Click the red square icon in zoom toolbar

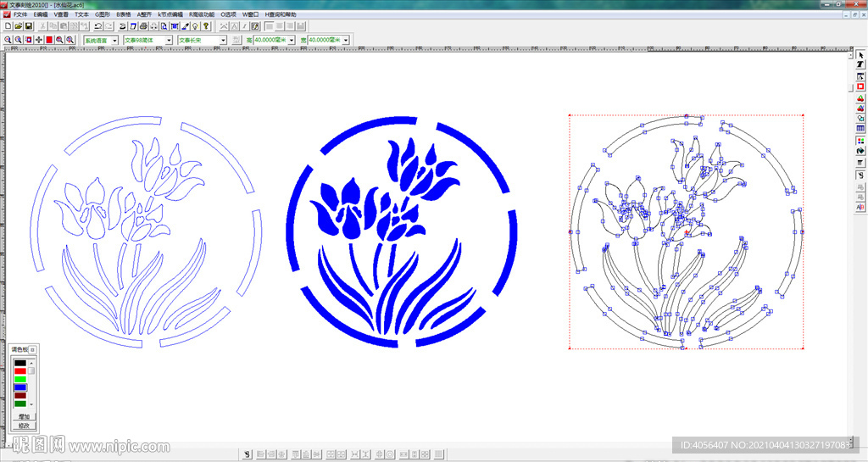click(49, 40)
